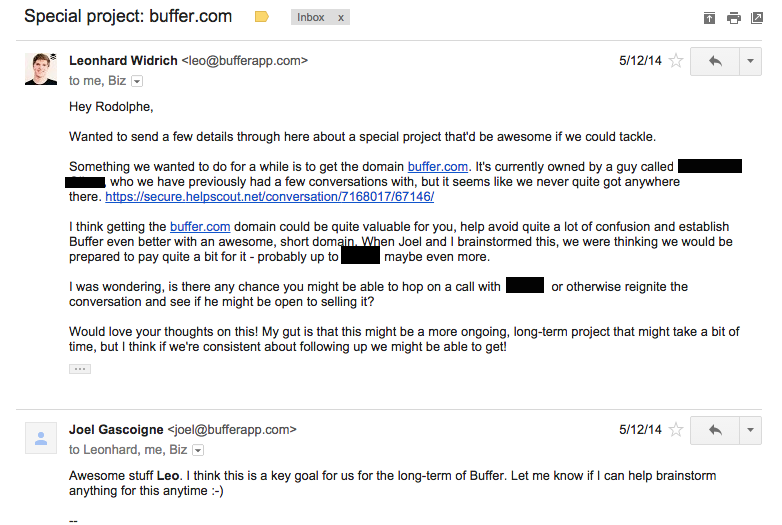Reply to Joel Gascoigne's email

pos(715,430)
